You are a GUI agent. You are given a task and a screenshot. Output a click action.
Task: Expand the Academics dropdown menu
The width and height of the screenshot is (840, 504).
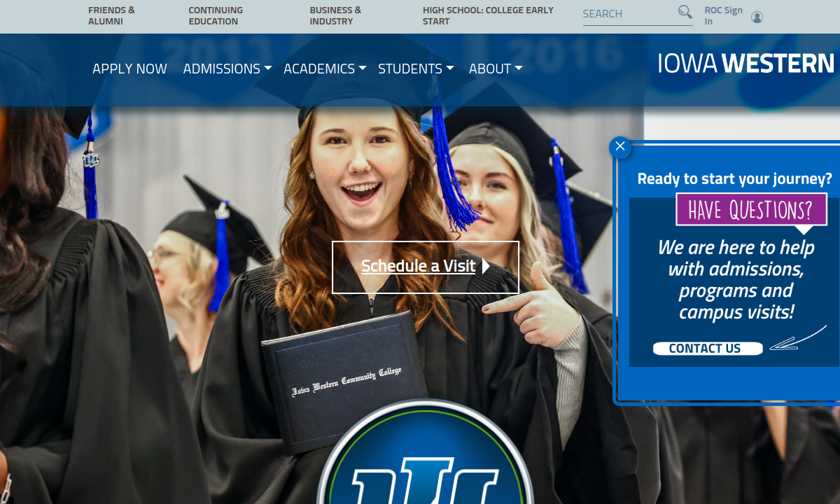coord(325,69)
